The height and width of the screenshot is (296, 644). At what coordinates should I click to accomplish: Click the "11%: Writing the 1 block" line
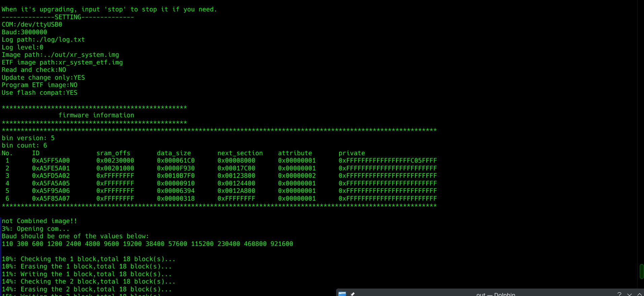point(87,274)
